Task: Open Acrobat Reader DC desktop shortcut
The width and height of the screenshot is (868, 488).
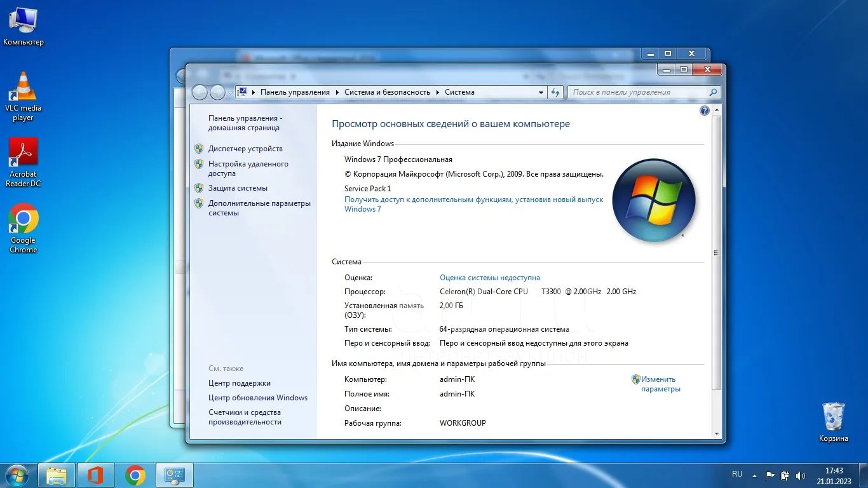Action: coord(24,163)
